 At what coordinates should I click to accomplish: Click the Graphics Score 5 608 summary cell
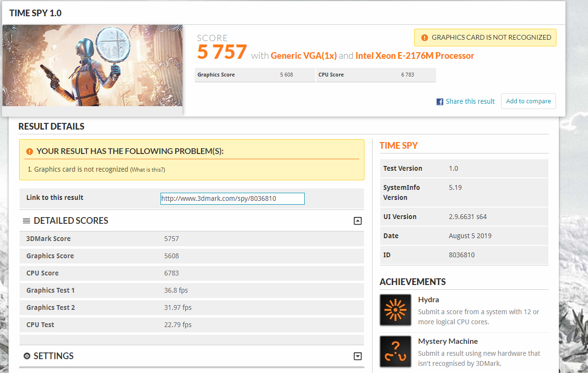click(x=255, y=75)
